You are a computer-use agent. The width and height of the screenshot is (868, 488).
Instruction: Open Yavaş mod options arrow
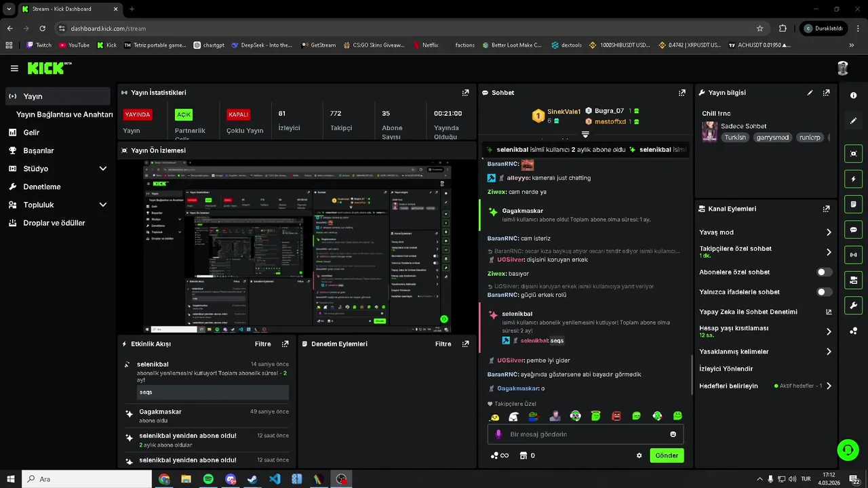pos(829,232)
